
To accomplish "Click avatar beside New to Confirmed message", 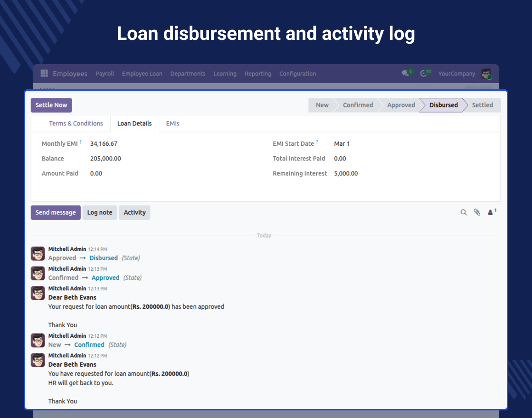I will tap(38, 340).
